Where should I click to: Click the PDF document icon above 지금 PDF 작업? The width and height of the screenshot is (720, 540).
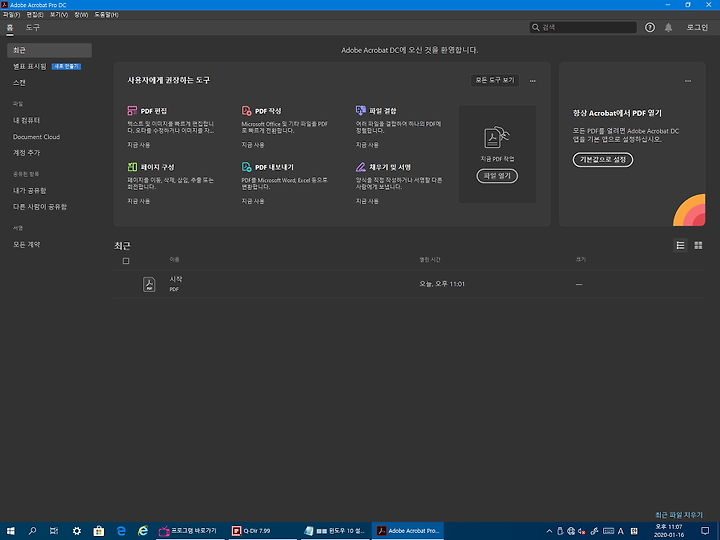click(x=497, y=137)
